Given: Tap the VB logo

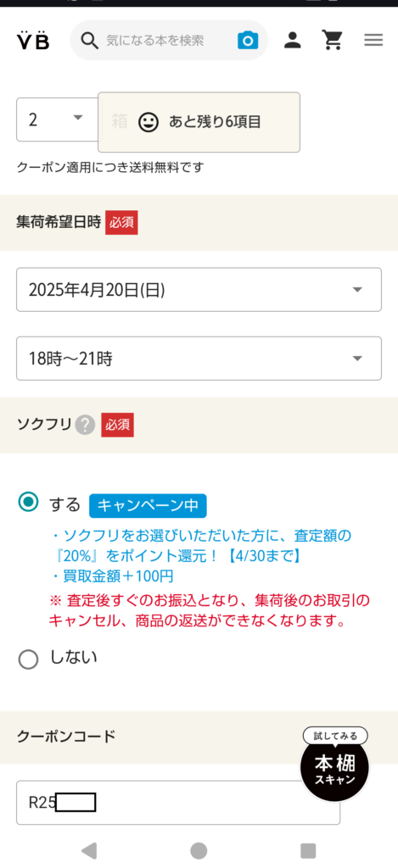Looking at the screenshot, I should [33, 40].
